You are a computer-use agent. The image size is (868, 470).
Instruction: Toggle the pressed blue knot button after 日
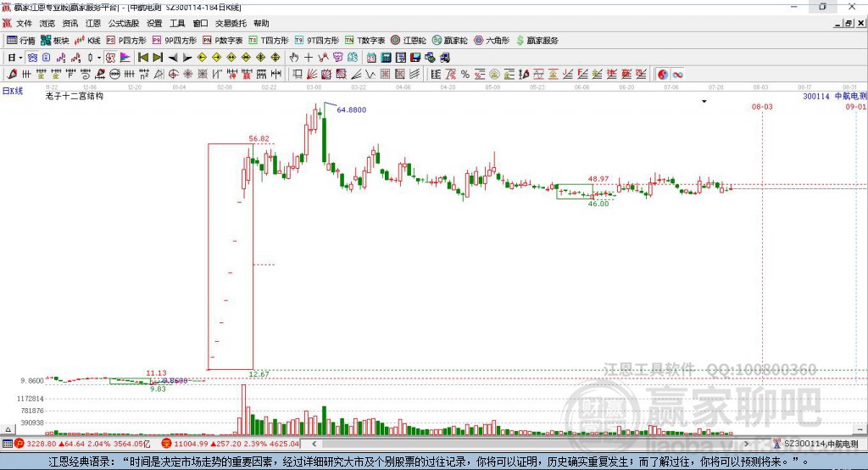32,58
